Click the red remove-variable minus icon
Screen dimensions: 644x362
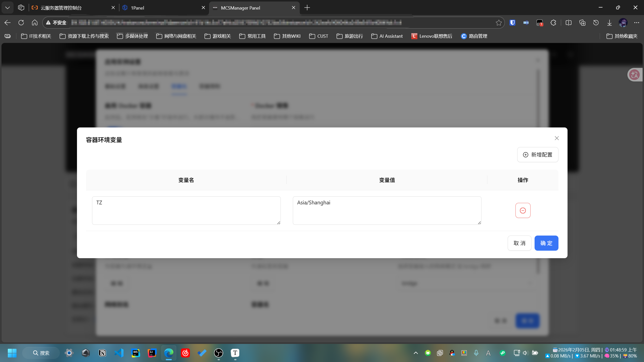523,210
